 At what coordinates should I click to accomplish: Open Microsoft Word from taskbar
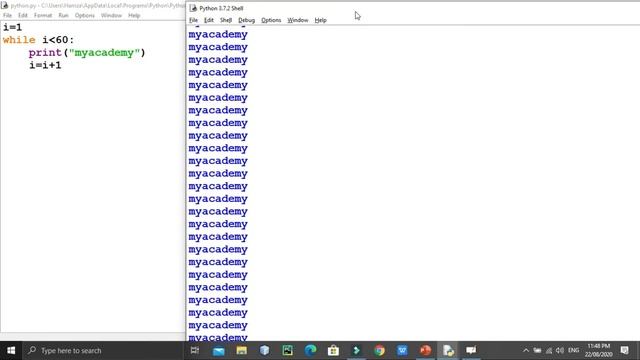tap(402, 350)
